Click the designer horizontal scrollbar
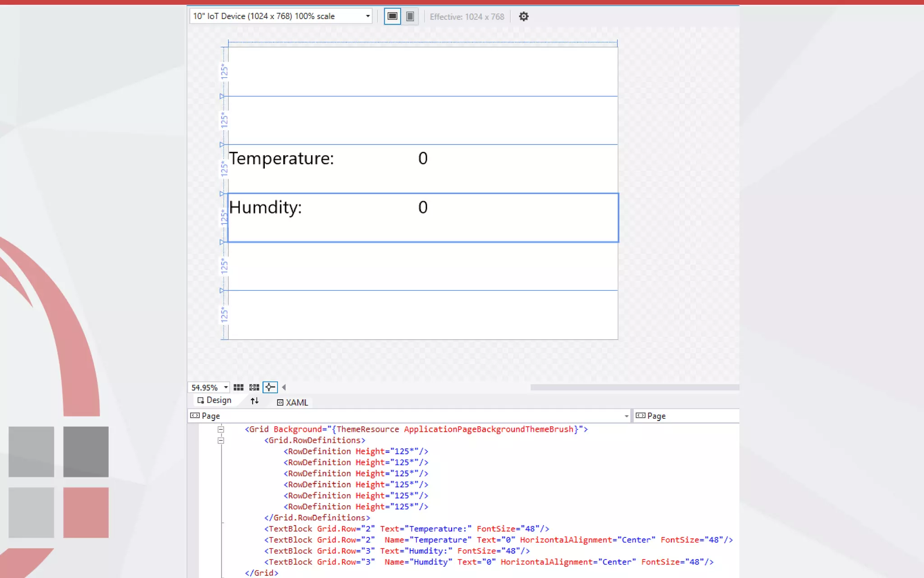 point(634,387)
